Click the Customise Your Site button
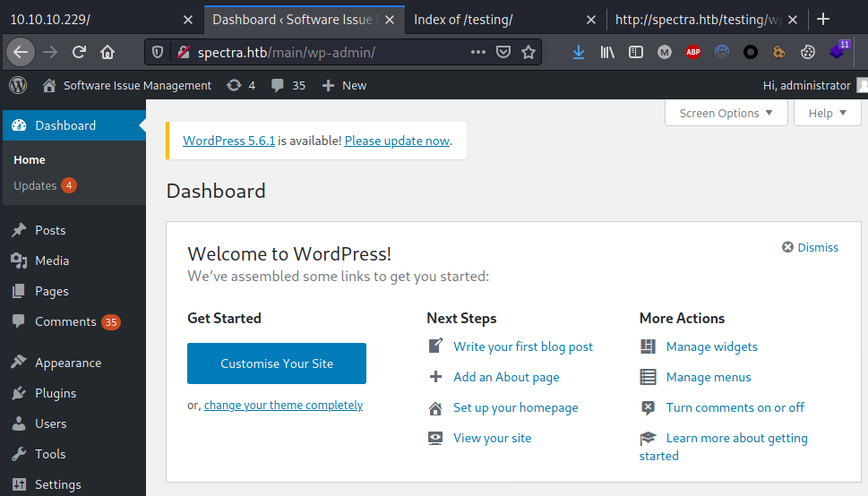This screenshot has width=868, height=496. pos(277,363)
